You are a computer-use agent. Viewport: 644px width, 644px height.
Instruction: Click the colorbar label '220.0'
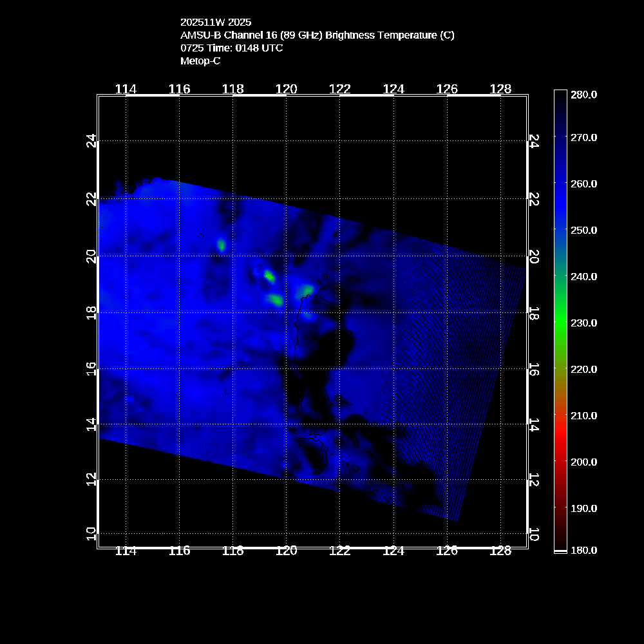pyautogui.click(x=583, y=369)
